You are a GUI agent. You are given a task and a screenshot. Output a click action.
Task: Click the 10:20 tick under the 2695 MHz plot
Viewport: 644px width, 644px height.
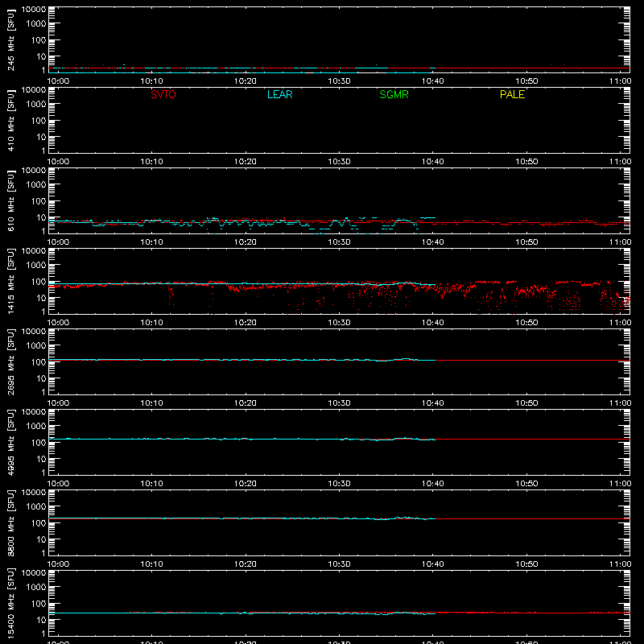(246, 403)
